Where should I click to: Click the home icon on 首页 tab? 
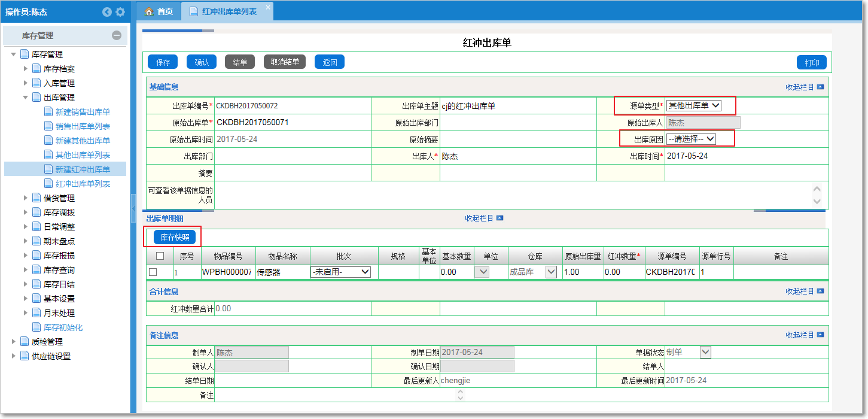point(150,11)
